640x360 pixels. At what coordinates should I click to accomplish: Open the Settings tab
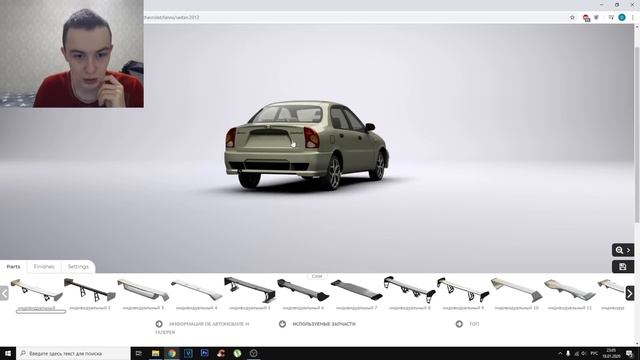click(x=78, y=267)
